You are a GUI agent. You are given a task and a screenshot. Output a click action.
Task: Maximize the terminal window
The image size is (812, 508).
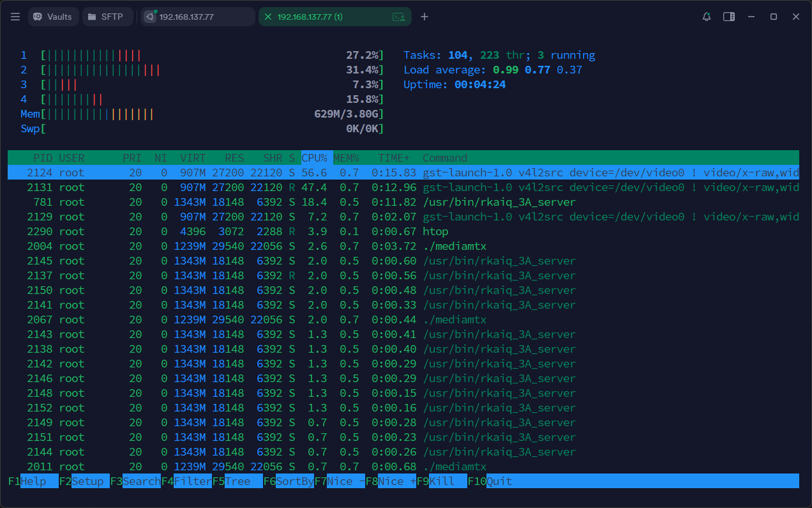click(x=773, y=17)
